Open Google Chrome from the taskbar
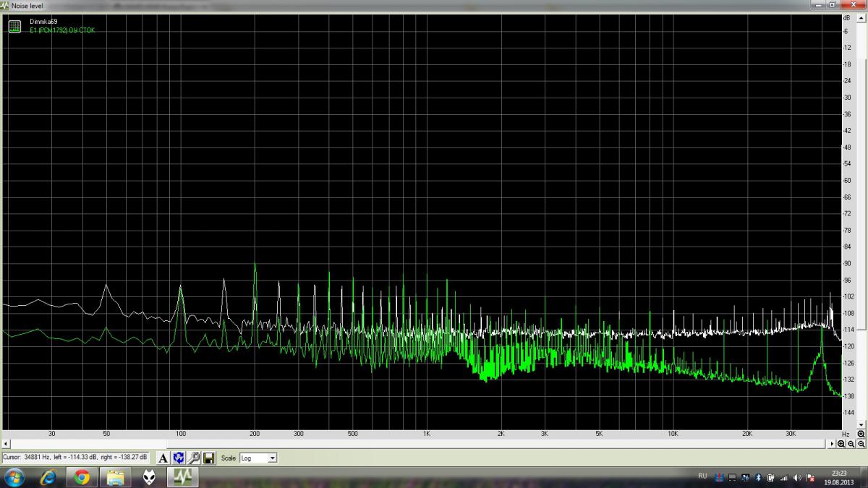 point(81,477)
